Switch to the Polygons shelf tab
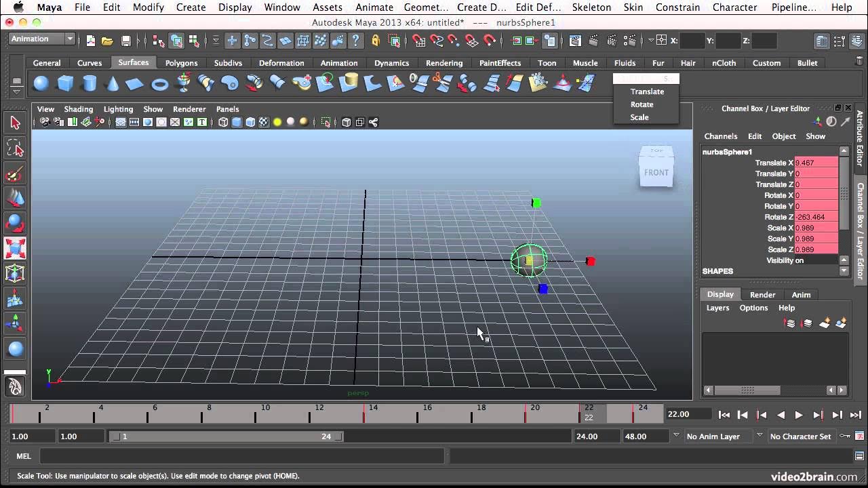This screenshot has width=868, height=488. click(x=181, y=63)
